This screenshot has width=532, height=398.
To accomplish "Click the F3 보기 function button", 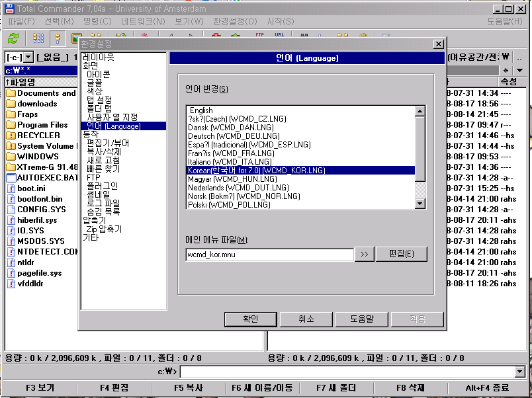I will coord(40,388).
